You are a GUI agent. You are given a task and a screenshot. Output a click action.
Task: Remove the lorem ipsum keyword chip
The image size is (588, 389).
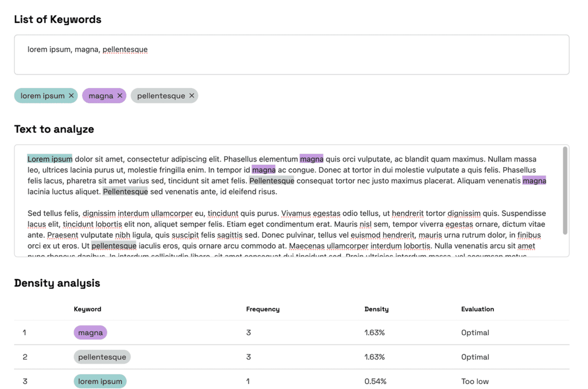point(71,96)
